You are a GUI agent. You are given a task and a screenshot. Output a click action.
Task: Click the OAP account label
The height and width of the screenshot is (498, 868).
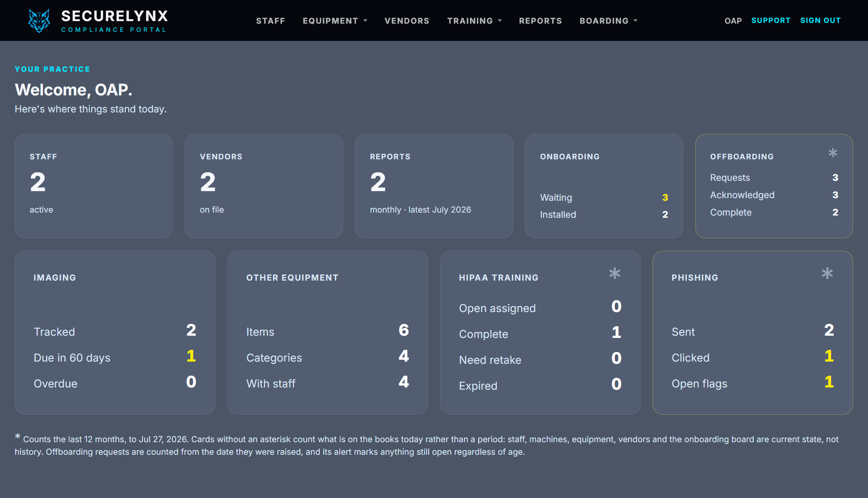click(733, 21)
